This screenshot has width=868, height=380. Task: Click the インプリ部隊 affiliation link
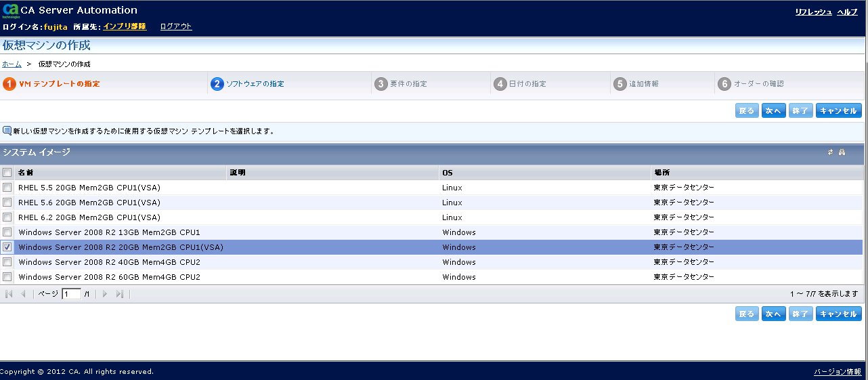click(x=125, y=26)
